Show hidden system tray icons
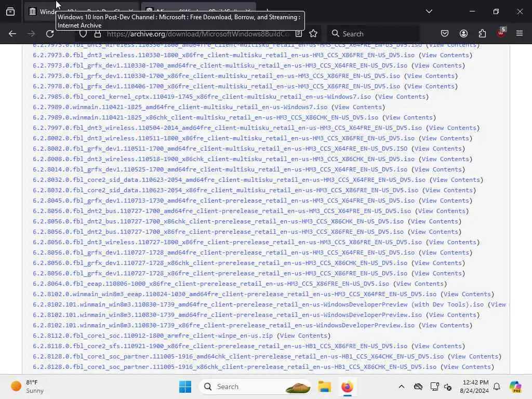 [402, 387]
